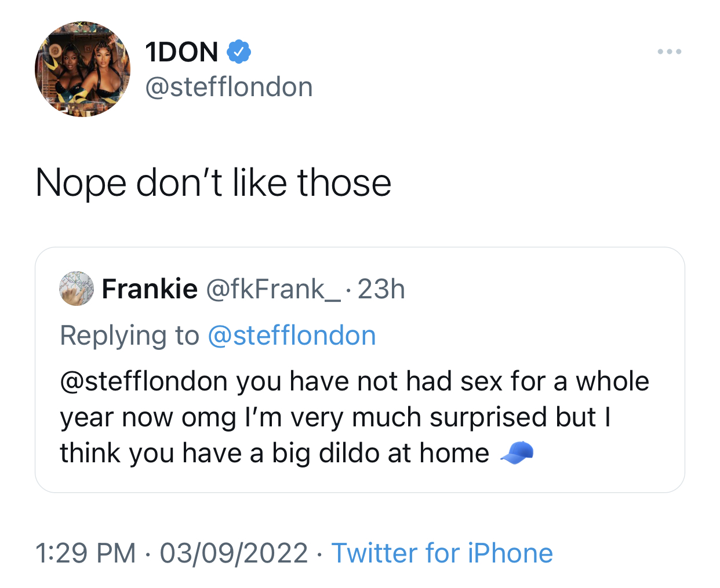This screenshot has height=588, width=720.
Task: Click the 'Replying to' label in quoted tweet
Action: coord(129,336)
